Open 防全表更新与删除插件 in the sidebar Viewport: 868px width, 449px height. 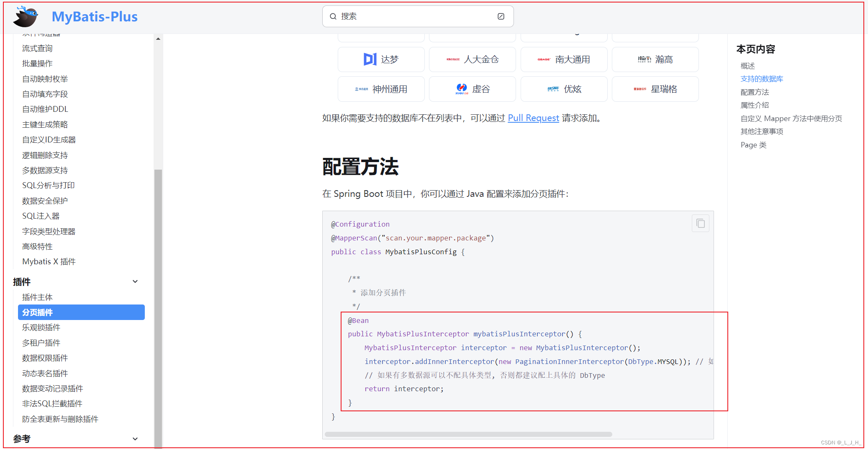tap(60, 419)
